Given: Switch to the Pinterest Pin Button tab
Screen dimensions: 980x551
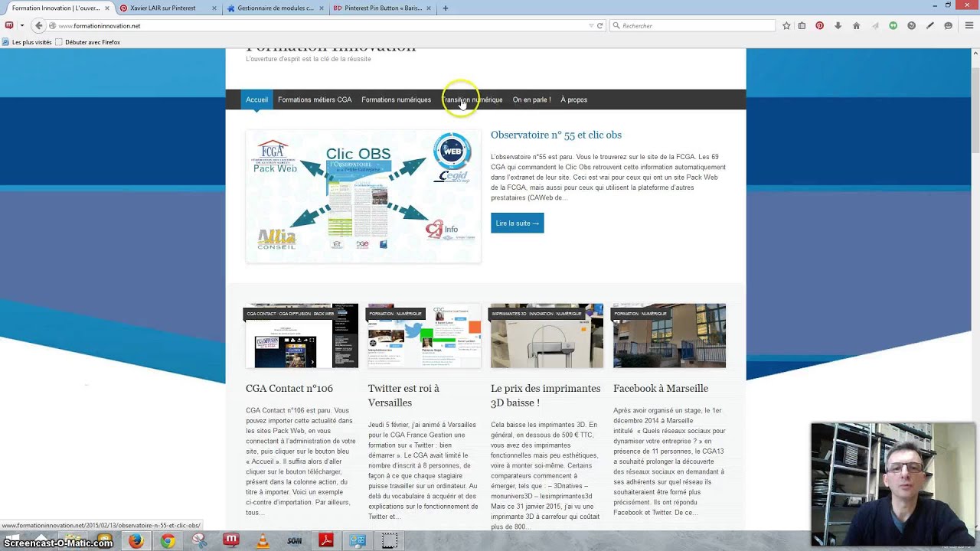Looking at the screenshot, I should pyautogui.click(x=383, y=8).
